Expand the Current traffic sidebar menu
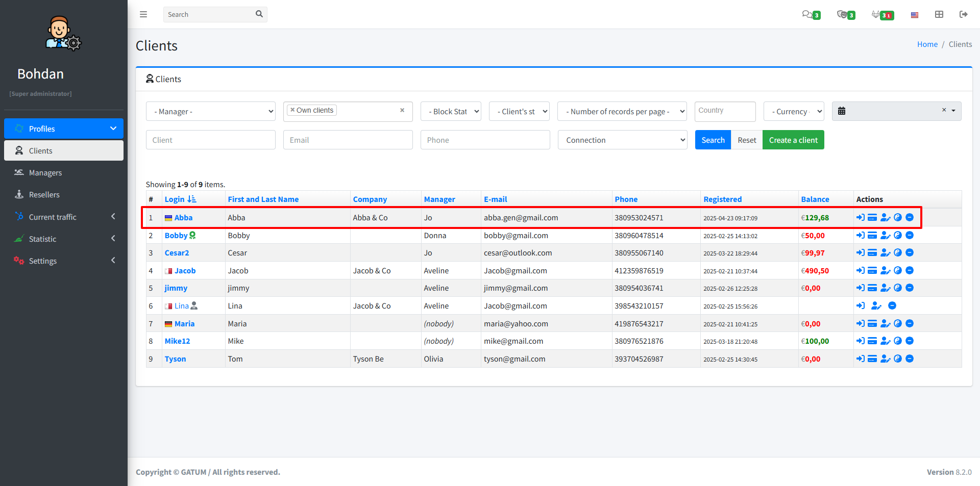 pos(53,217)
